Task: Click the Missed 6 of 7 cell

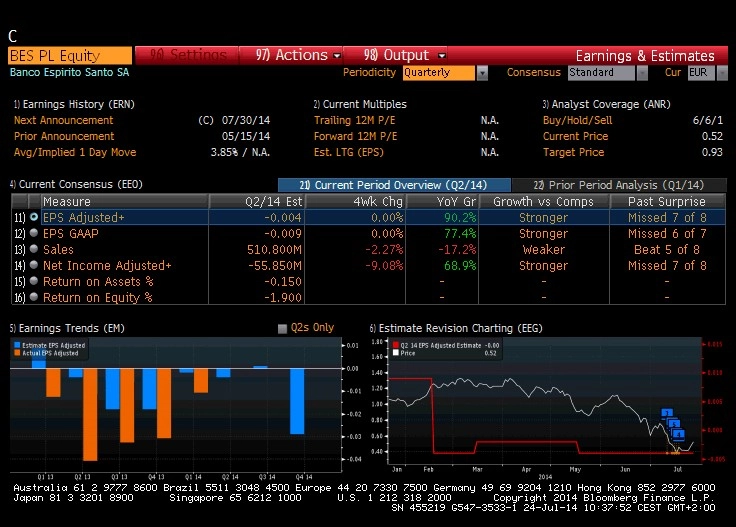Action: click(x=667, y=233)
